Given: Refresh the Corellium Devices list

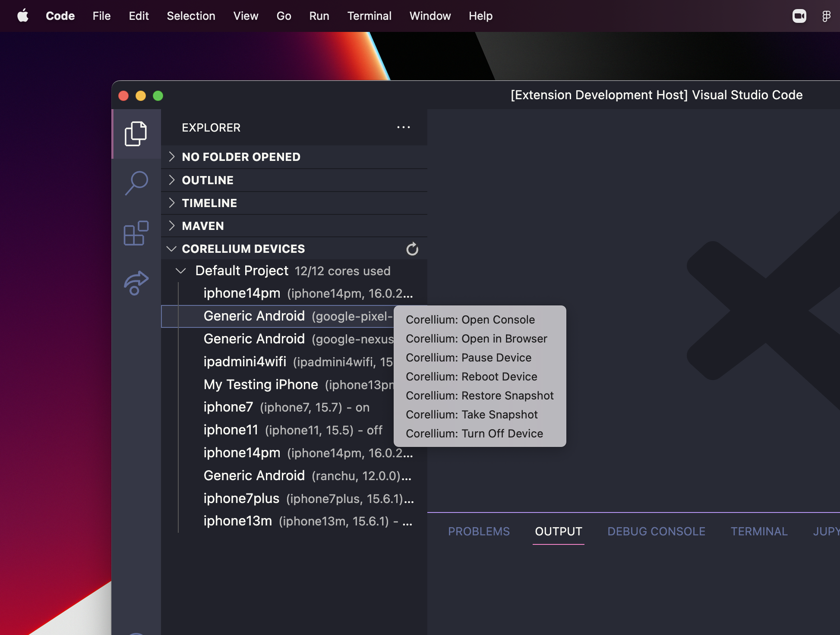Looking at the screenshot, I should pyautogui.click(x=412, y=249).
